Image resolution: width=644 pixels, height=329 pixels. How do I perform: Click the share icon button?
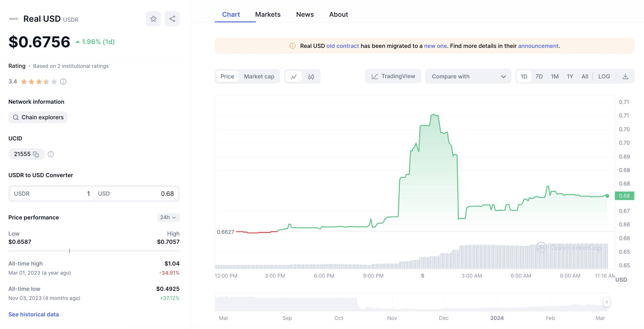coord(172,19)
